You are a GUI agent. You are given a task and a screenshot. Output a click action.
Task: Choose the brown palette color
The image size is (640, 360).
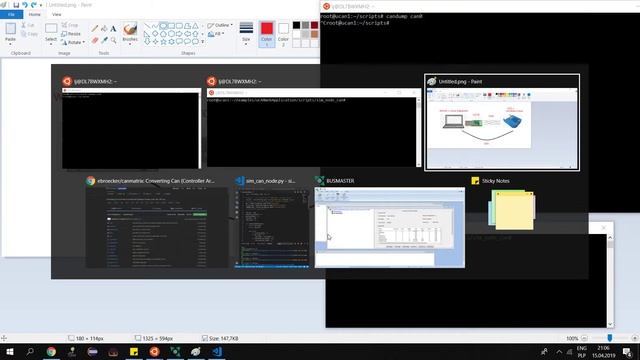[314, 34]
